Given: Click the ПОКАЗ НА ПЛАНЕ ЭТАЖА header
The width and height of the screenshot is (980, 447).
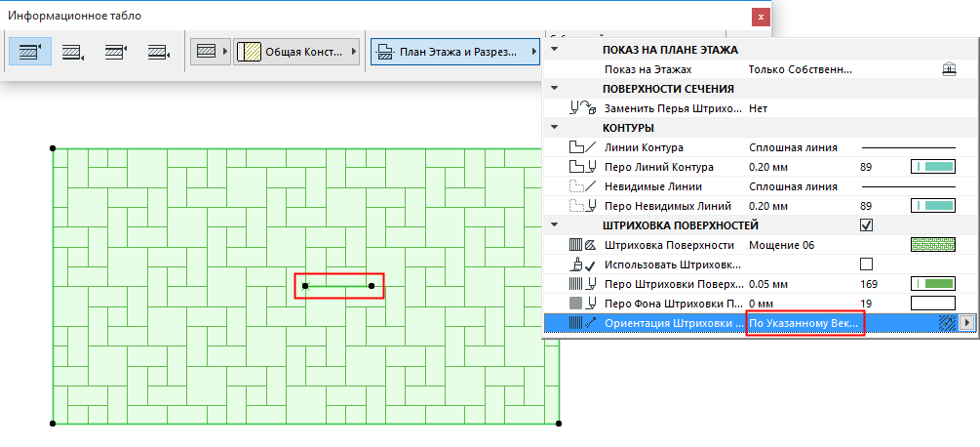Looking at the screenshot, I should [670, 50].
